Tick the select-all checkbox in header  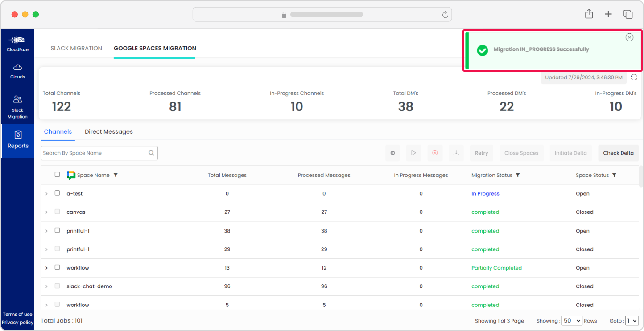click(x=57, y=175)
